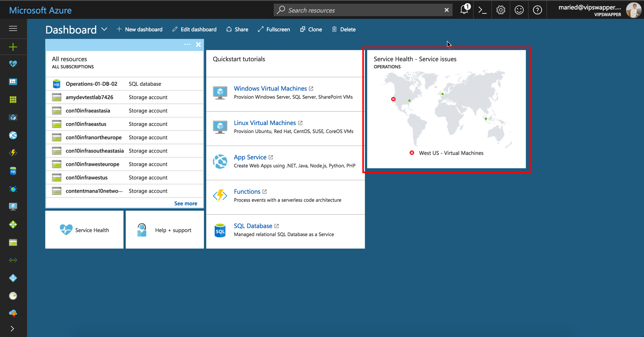Screen dimensions: 644x337
Task: Open portal settings gear icon
Action: 500,10
